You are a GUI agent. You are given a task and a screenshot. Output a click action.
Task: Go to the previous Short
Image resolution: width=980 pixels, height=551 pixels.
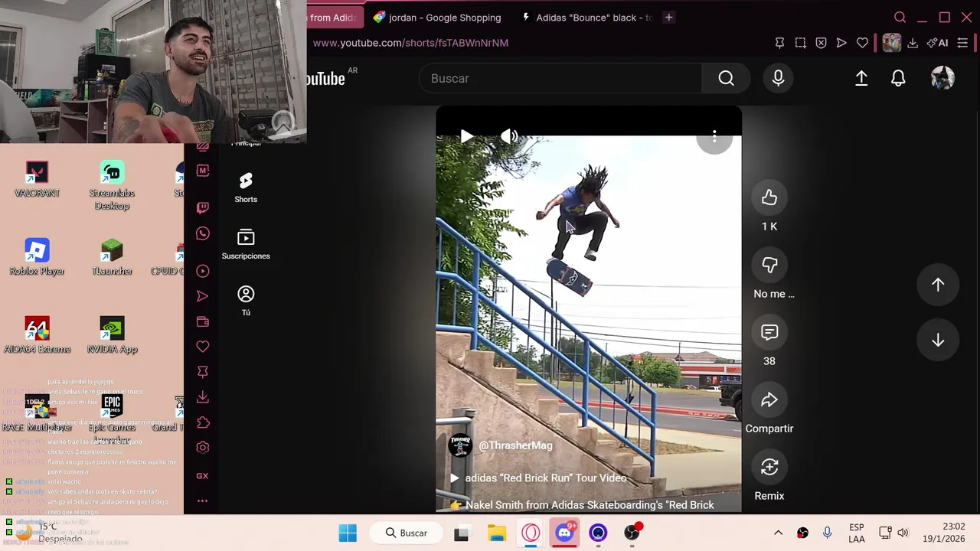938,285
